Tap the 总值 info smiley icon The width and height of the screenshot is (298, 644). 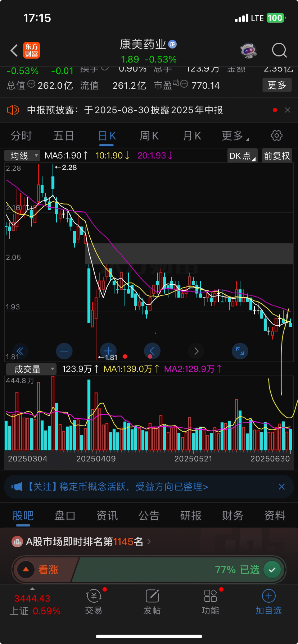pyautogui.click(x=32, y=84)
